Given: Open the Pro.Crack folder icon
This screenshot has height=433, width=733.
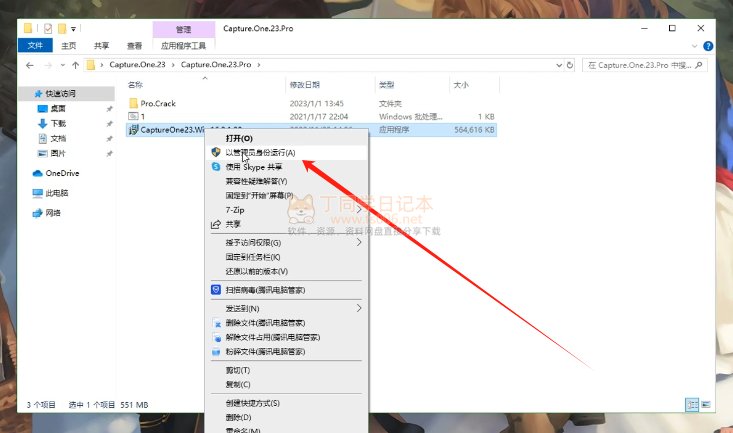Looking at the screenshot, I should click(x=133, y=103).
